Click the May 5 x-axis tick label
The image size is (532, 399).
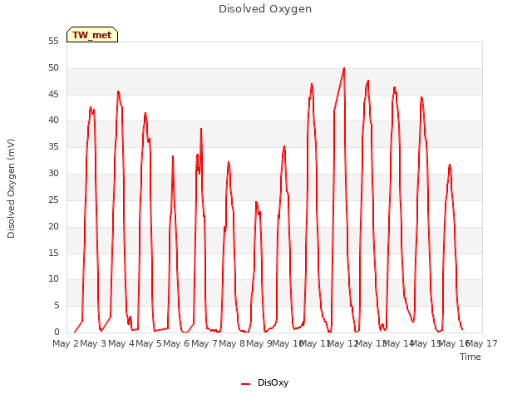tap(149, 343)
